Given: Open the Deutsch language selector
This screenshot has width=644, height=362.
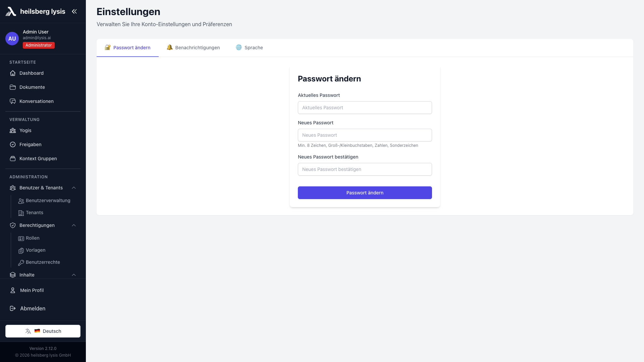Looking at the screenshot, I should (x=43, y=331).
